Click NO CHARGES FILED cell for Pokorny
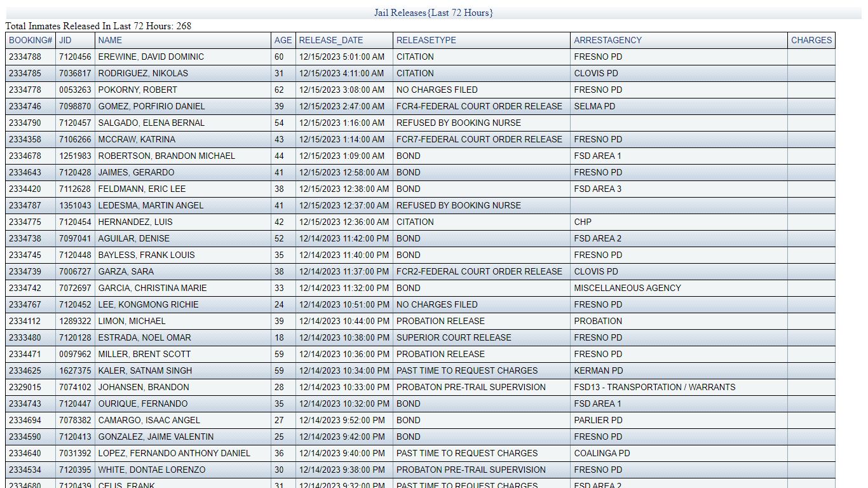 (x=482, y=90)
